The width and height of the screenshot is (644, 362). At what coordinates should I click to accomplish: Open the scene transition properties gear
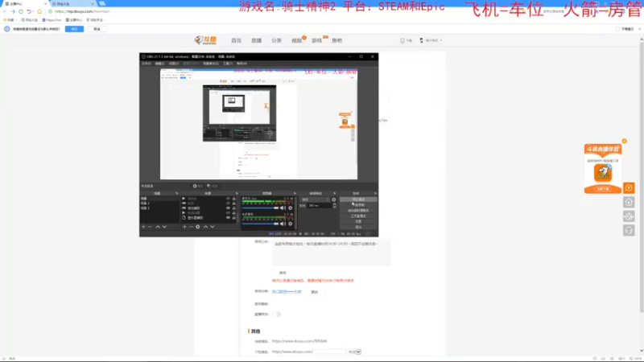pos(333,200)
